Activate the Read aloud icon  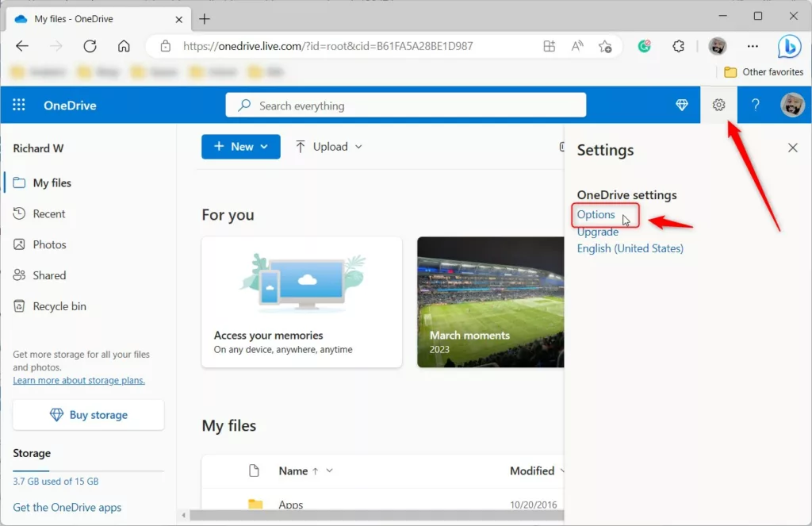point(577,46)
